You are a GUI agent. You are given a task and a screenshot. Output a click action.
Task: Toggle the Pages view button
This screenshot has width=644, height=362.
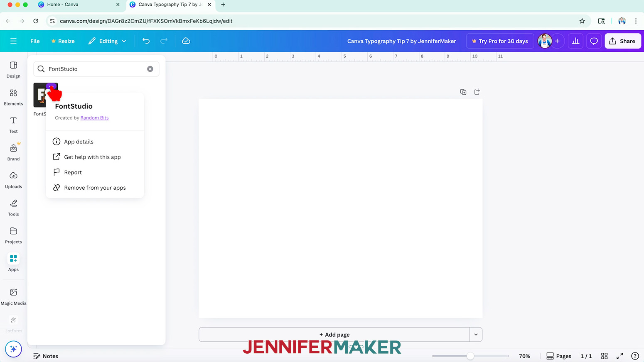[x=559, y=356]
